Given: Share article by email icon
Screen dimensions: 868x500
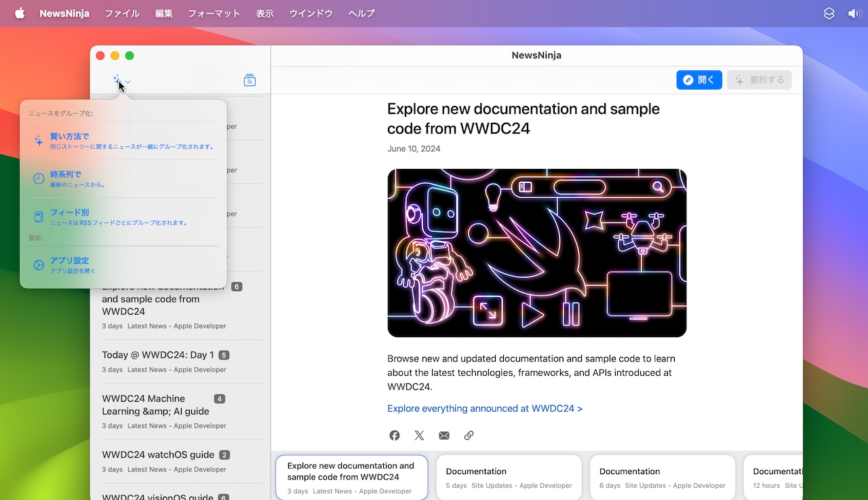Looking at the screenshot, I should pos(444,436).
